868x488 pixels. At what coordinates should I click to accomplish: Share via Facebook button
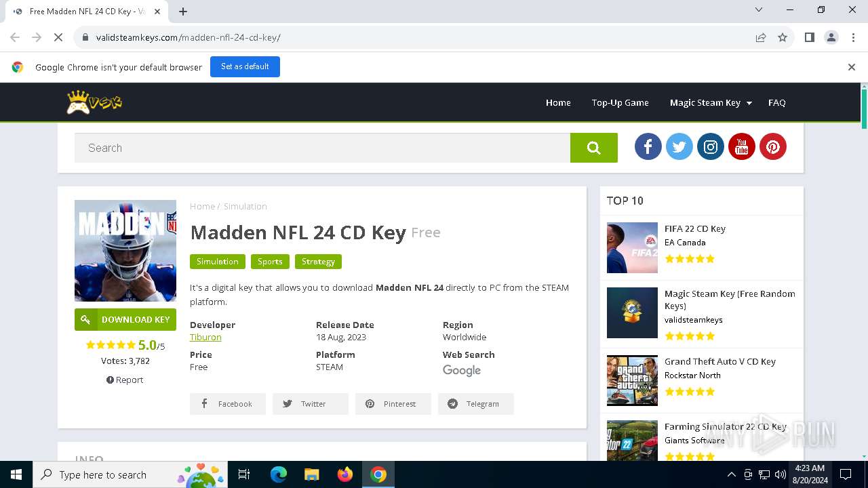(228, 404)
